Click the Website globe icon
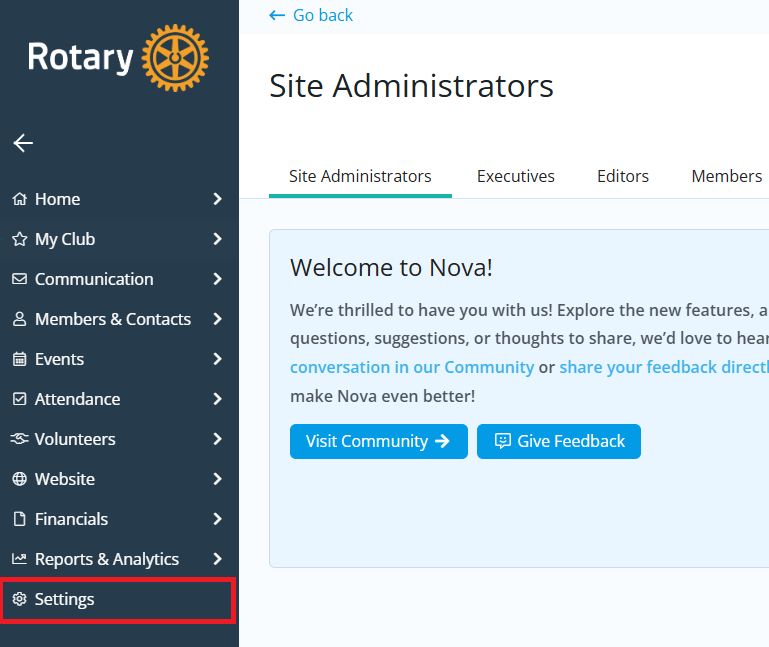Image resolution: width=769 pixels, height=647 pixels. (20, 479)
